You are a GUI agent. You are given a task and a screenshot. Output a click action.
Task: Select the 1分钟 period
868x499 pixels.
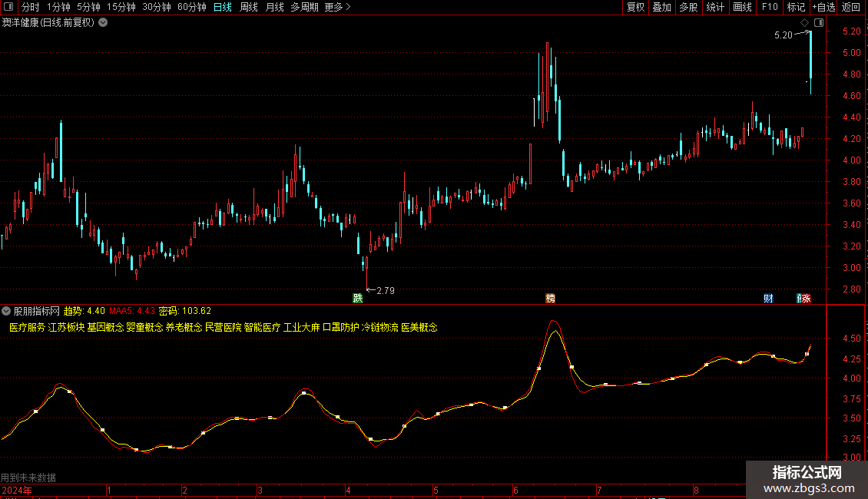pyautogui.click(x=58, y=7)
